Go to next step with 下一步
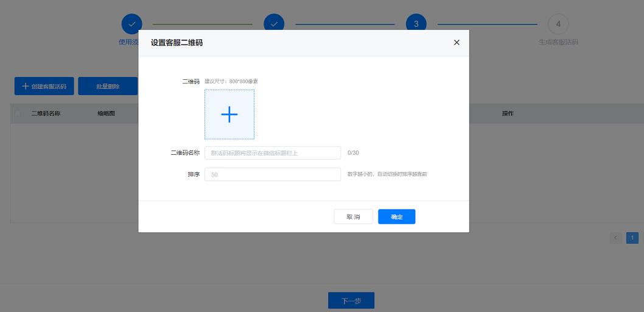The image size is (644, 312). pyautogui.click(x=351, y=300)
